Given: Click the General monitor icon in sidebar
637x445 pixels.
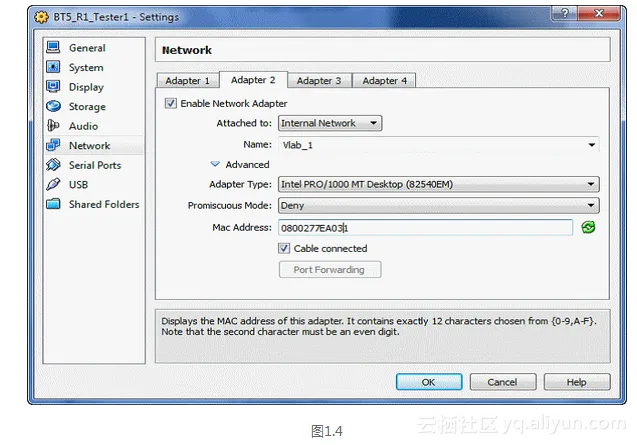Looking at the screenshot, I should [53, 48].
